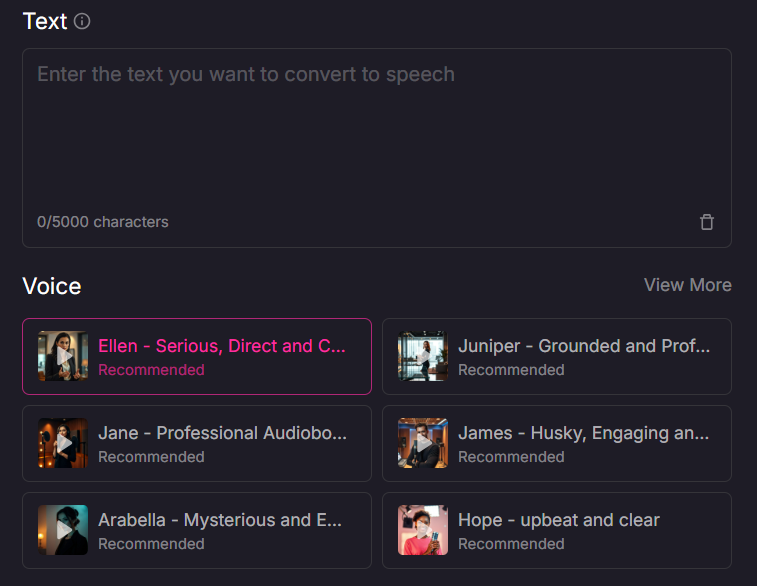This screenshot has height=586, width=757.
Task: Choose the Juniper - Grounded voice name
Action: pyautogui.click(x=584, y=346)
